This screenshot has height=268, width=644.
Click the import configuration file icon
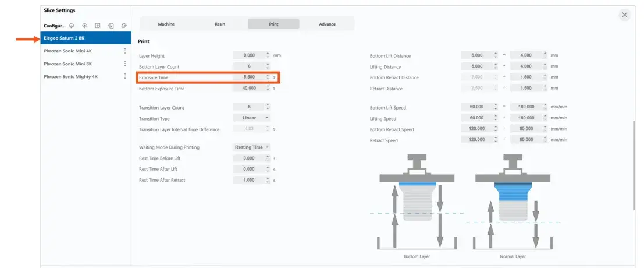111,26
